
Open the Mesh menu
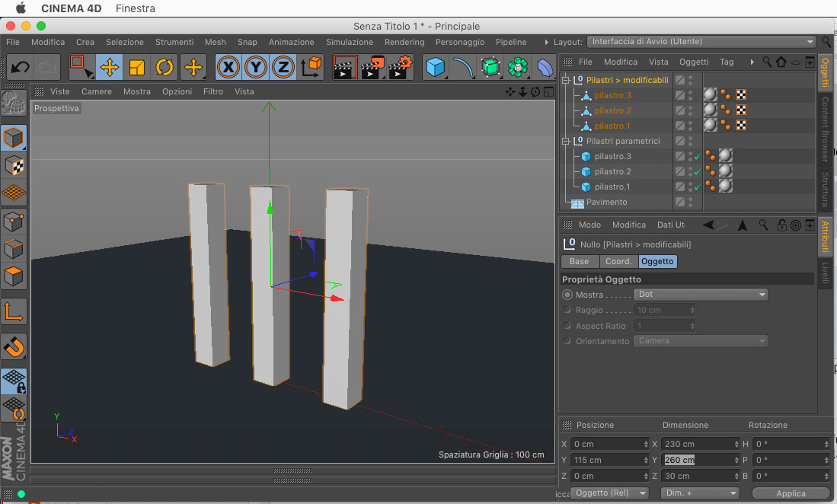(215, 42)
